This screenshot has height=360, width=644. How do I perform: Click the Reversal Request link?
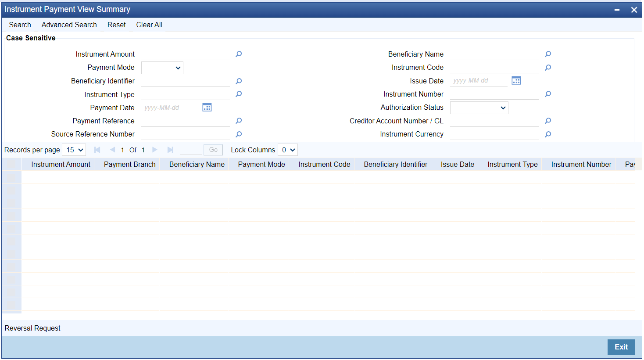32,328
